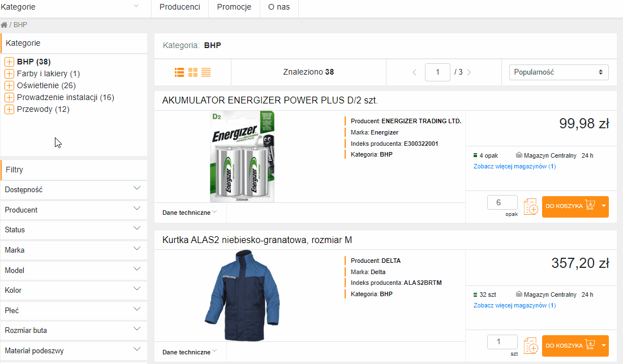Expand the Rozmiar buta filter
This screenshot has width=623, height=364.
pyautogui.click(x=74, y=330)
